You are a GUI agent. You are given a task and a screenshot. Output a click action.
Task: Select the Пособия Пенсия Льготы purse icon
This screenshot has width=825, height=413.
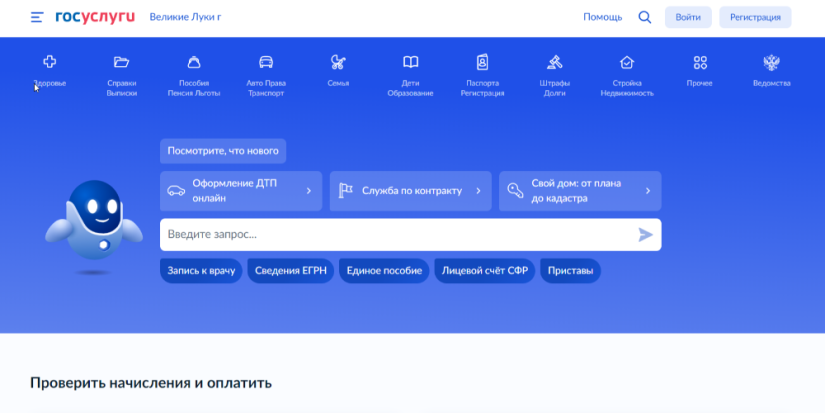click(194, 62)
